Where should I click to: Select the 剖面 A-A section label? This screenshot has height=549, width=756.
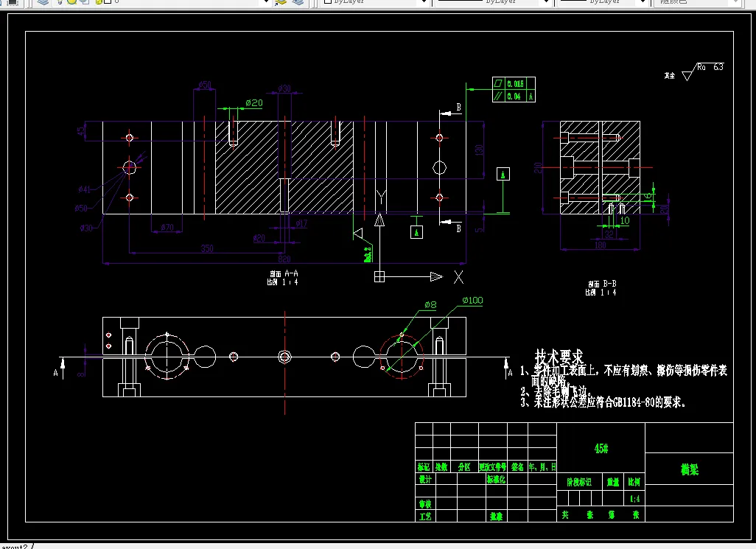tap(284, 273)
